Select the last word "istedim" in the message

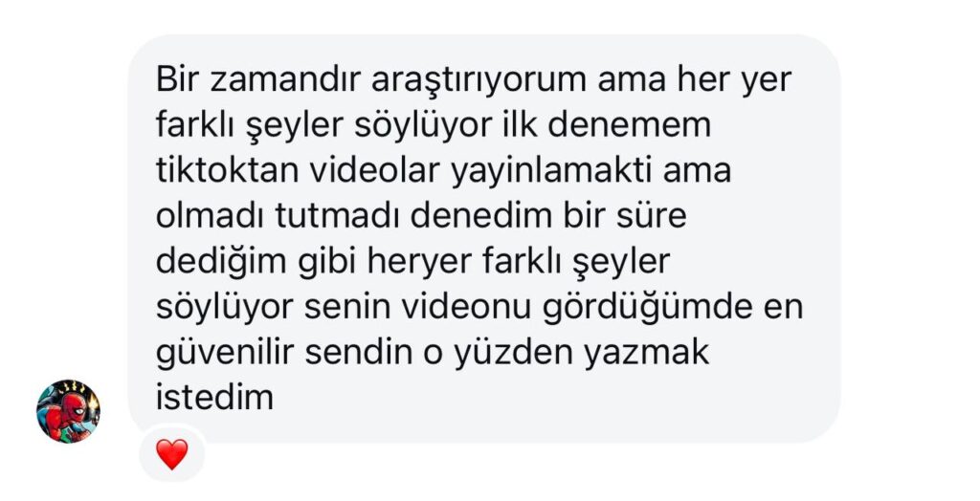214,398
